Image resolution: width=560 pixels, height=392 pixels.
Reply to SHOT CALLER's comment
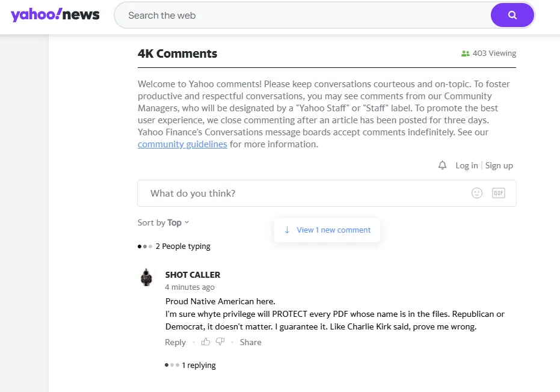[175, 342]
